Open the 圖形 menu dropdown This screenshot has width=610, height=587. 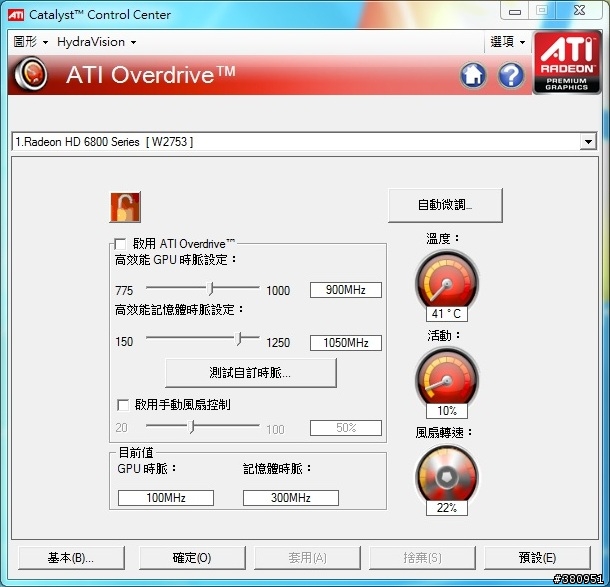(31, 42)
